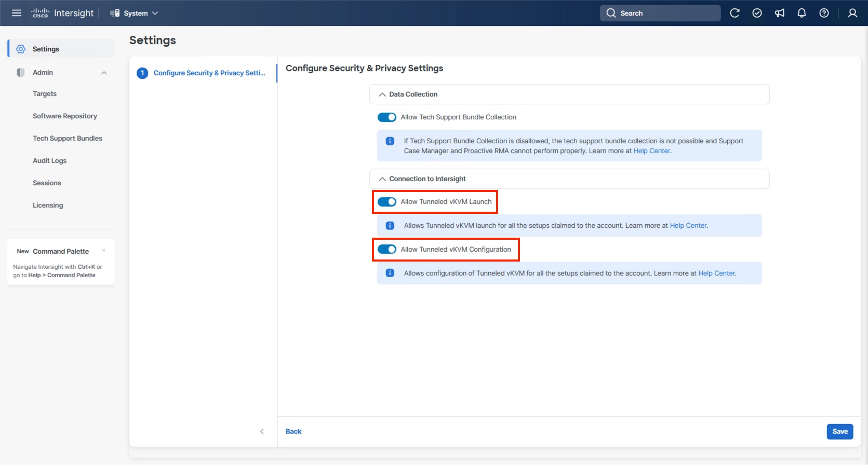Open the user profile icon

point(852,13)
